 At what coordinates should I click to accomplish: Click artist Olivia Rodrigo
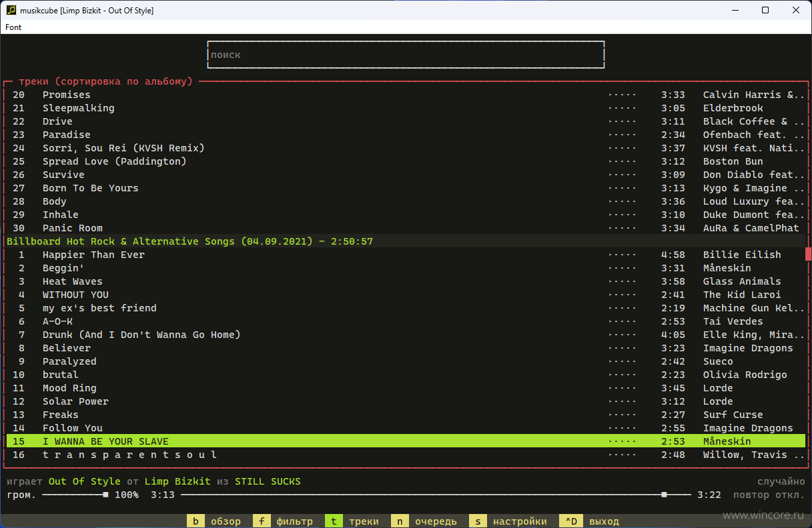(x=745, y=375)
